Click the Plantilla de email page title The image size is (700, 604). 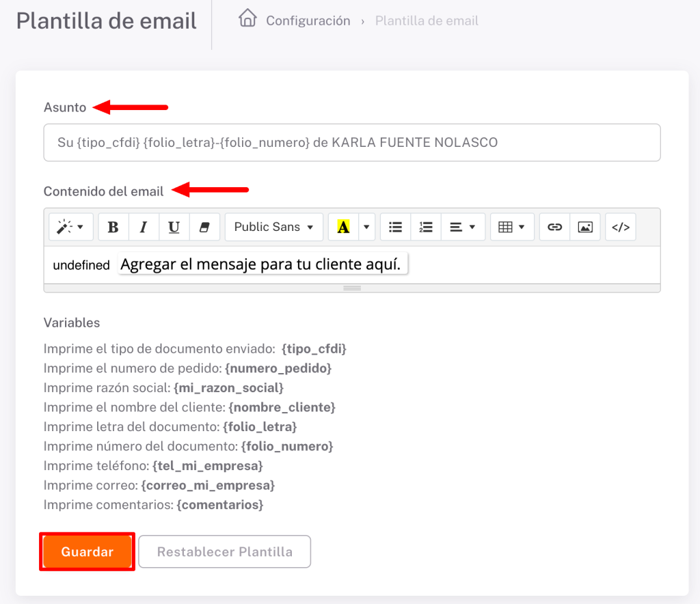(x=106, y=21)
